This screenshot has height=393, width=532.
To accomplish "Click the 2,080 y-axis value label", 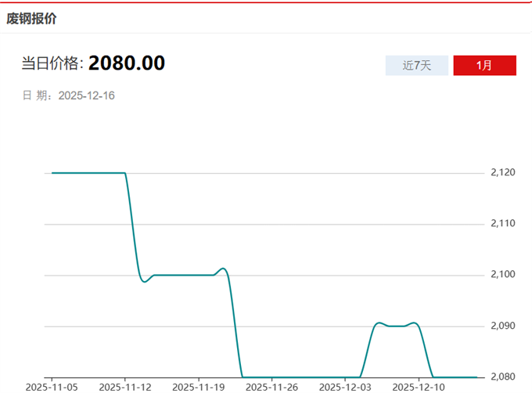I will 504,377.
